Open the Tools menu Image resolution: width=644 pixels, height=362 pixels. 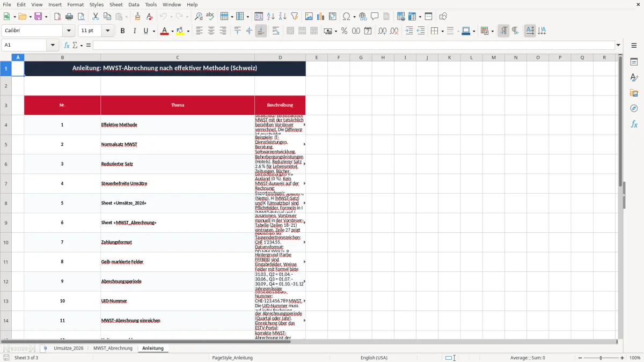(151, 4)
